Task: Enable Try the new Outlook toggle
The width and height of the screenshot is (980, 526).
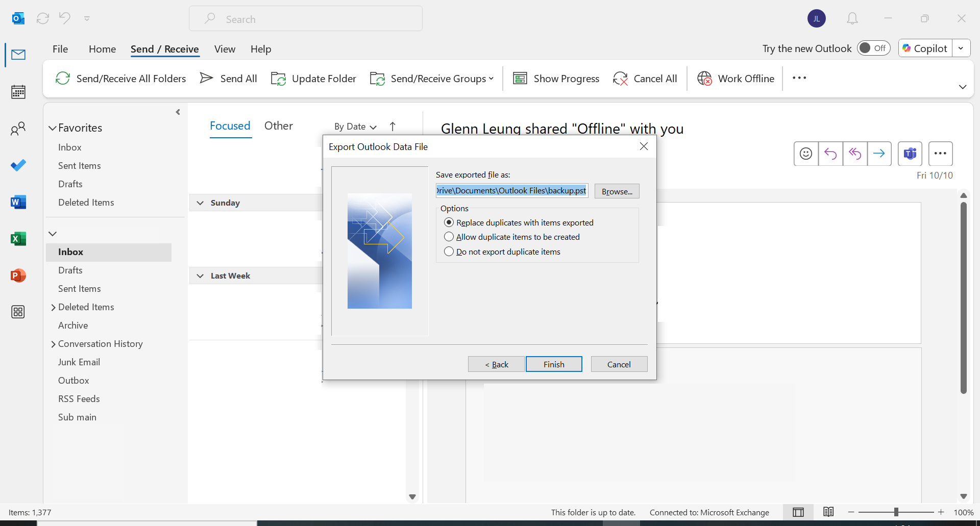Action: 873,48
